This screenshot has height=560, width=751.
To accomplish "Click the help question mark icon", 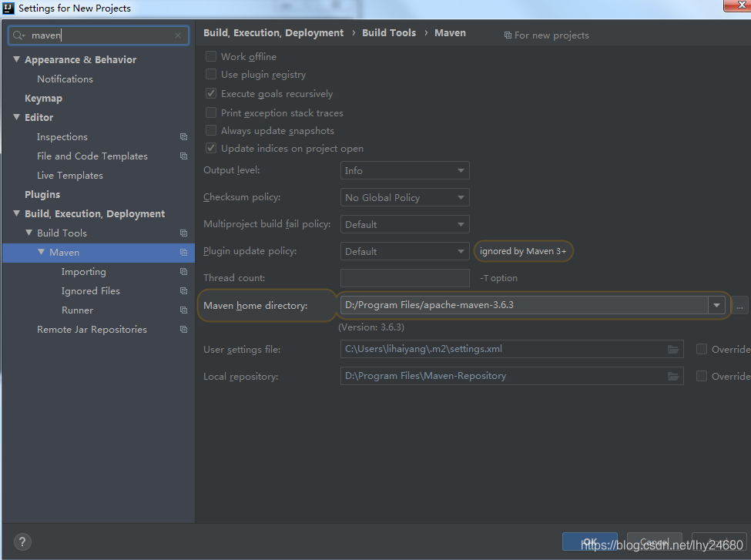I will tap(23, 542).
